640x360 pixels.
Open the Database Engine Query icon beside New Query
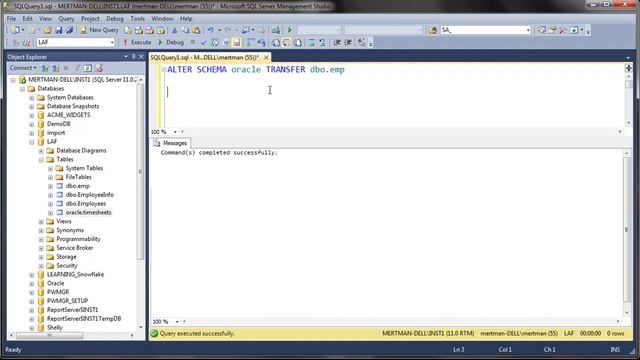pyautogui.click(x=128, y=30)
